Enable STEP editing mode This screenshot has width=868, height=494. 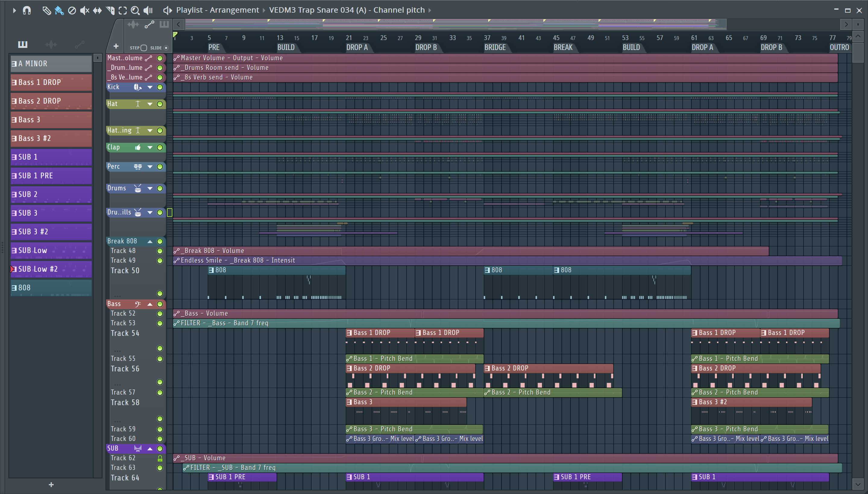(143, 48)
